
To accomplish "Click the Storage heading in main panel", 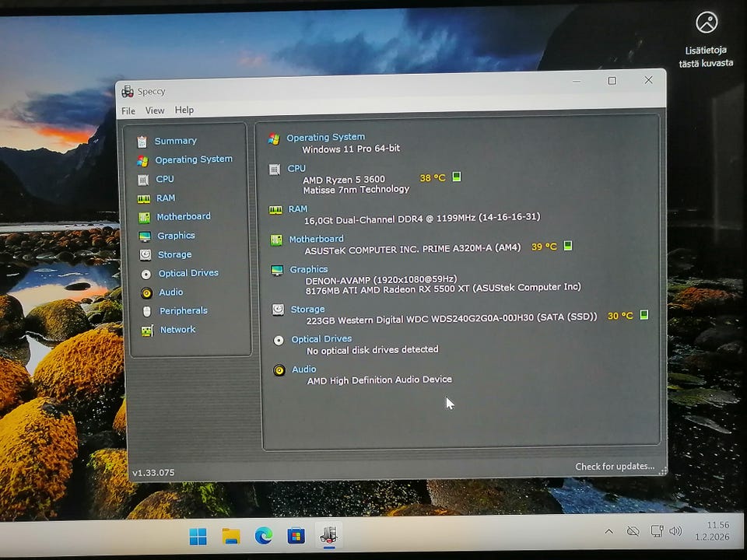I will coord(307,310).
